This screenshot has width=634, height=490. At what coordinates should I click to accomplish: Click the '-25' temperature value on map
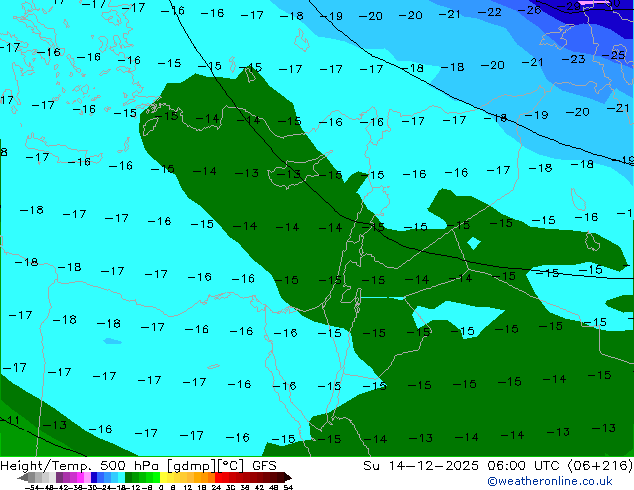(x=614, y=55)
